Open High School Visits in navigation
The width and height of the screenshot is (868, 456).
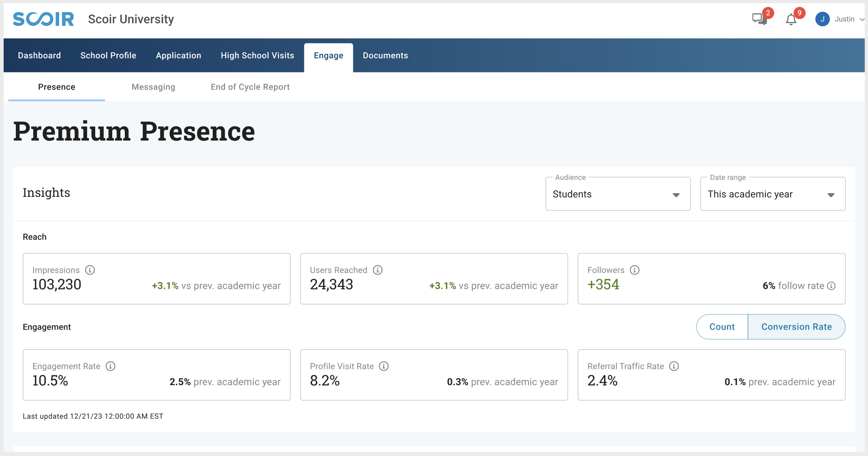pos(257,55)
